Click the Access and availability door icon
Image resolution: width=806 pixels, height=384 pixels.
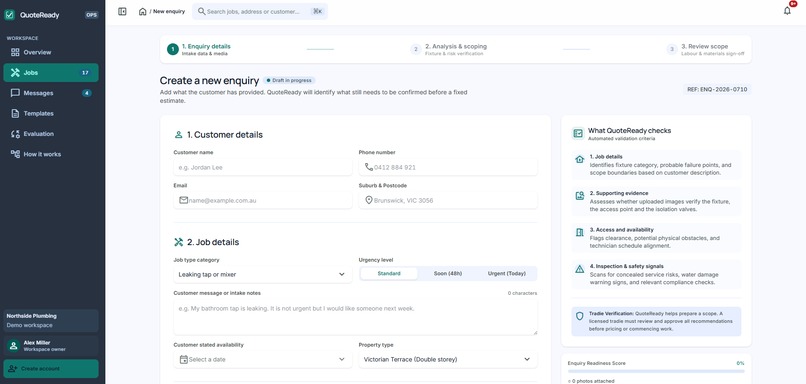579,232
